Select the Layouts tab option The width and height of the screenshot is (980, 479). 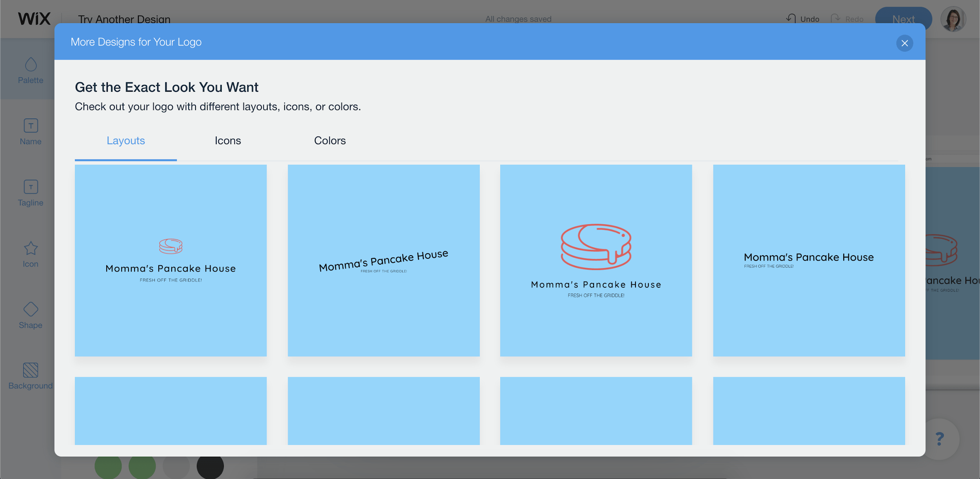click(125, 140)
